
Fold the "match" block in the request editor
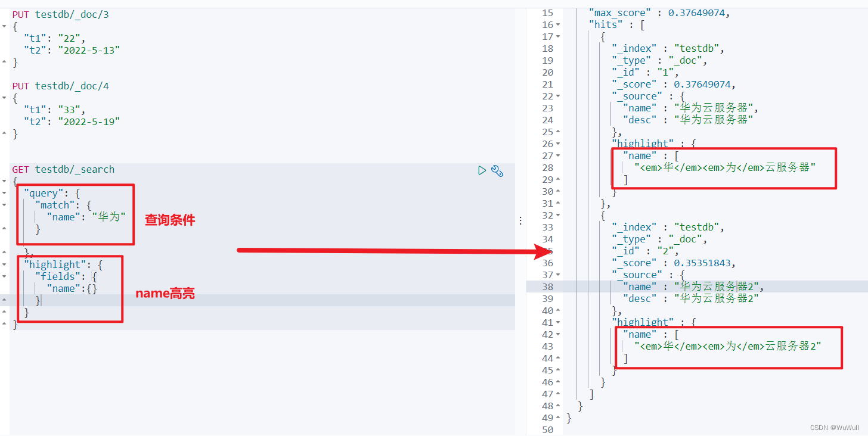pyautogui.click(x=5, y=205)
